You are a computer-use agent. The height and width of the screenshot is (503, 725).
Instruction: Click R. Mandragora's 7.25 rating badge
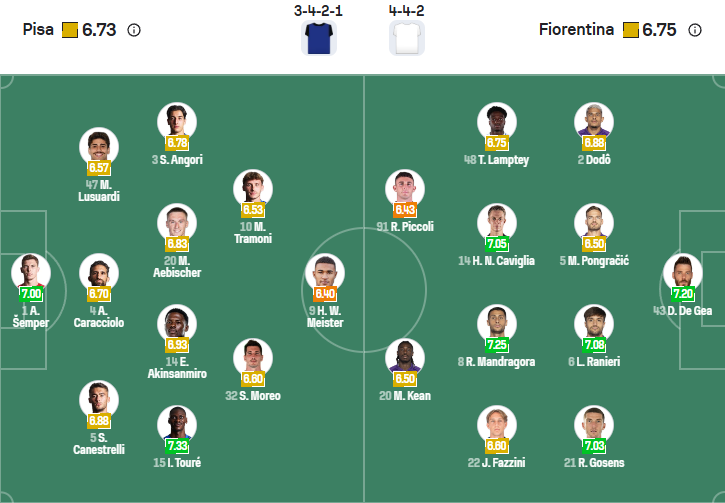497,344
